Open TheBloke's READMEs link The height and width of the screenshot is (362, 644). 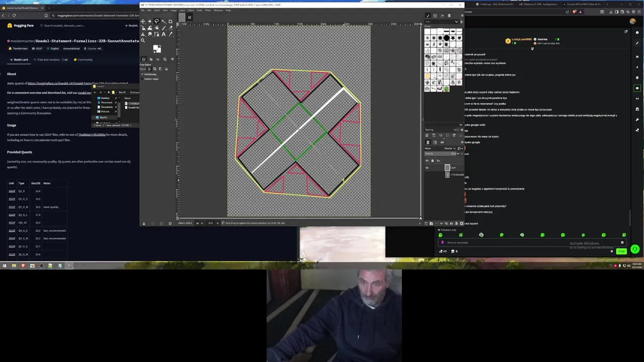coord(92,135)
